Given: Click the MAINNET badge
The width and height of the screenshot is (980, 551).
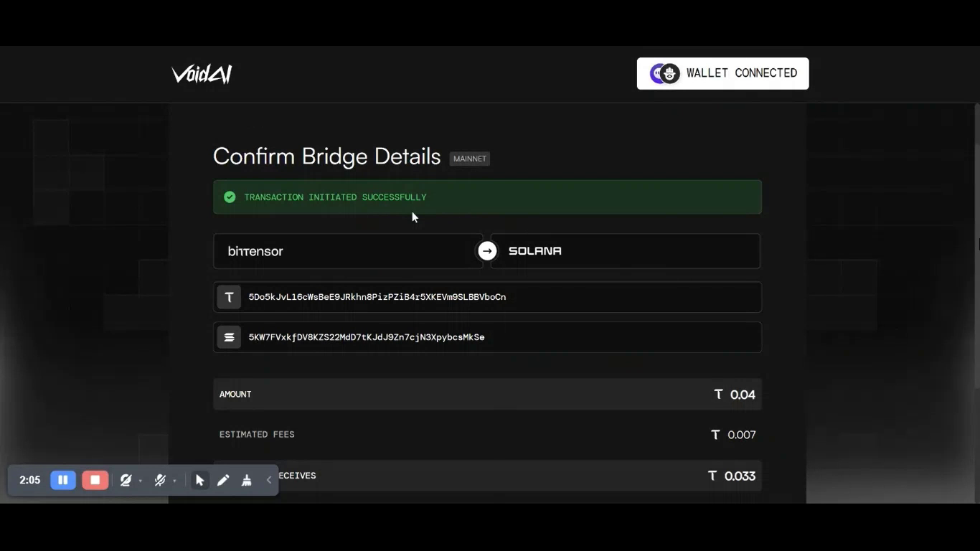Looking at the screenshot, I should tap(470, 159).
